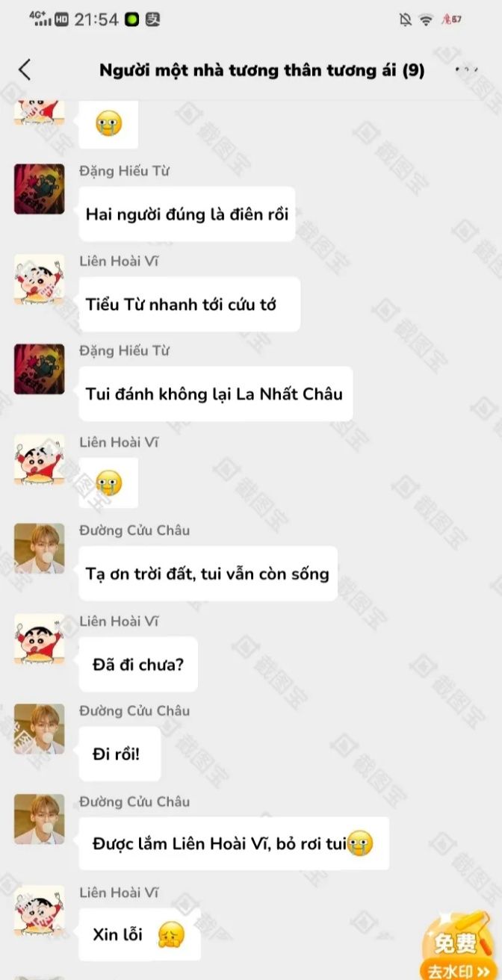The image size is (502, 980).
Task: Tap the battery indicator in status bar
Action: pyautogui.click(x=452, y=19)
